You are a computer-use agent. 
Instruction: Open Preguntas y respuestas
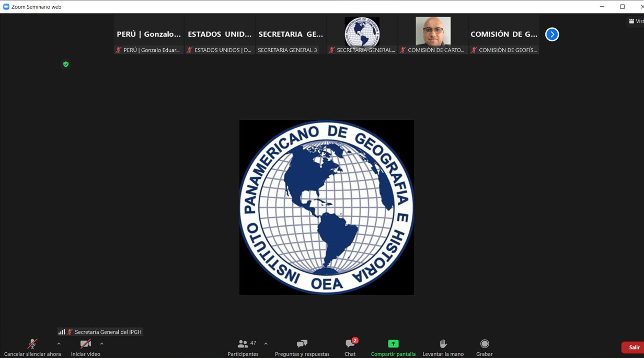point(302,347)
